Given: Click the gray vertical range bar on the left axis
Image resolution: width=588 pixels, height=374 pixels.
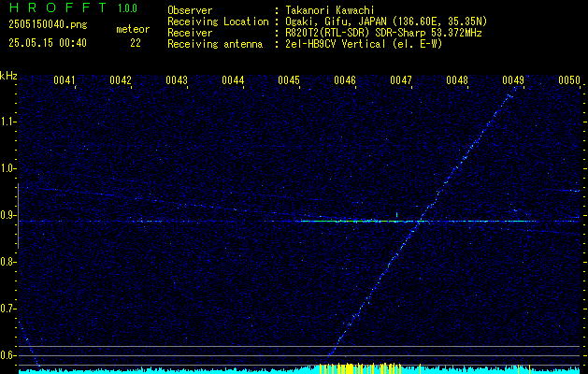Looking at the screenshot, I should (x=18, y=216).
